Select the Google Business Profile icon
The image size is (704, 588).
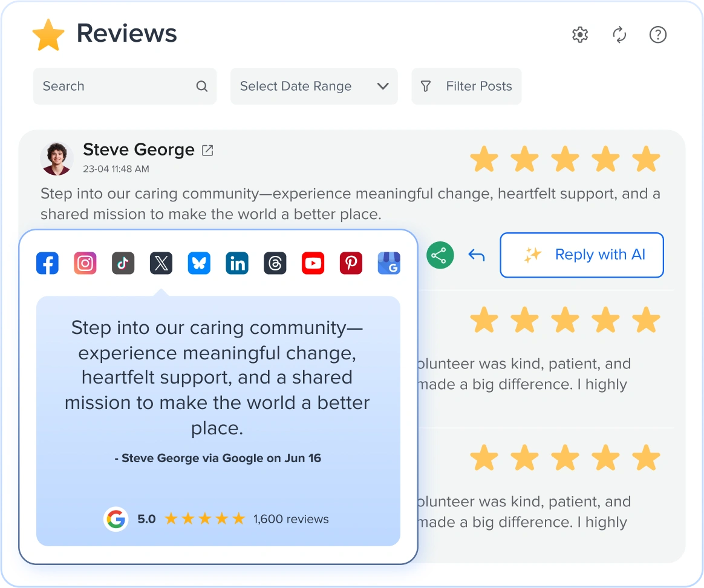click(389, 263)
